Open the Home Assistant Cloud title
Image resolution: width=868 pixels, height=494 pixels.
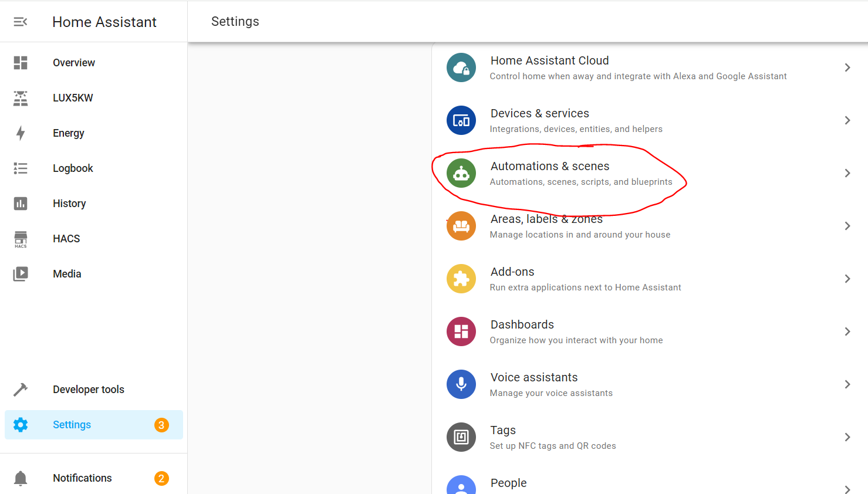[x=550, y=60]
